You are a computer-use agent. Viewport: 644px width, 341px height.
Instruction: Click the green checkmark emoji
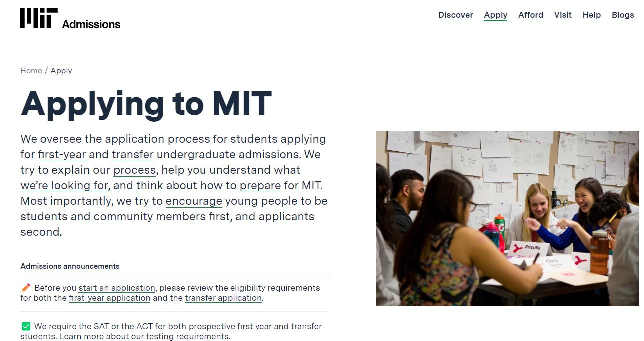pyautogui.click(x=26, y=326)
